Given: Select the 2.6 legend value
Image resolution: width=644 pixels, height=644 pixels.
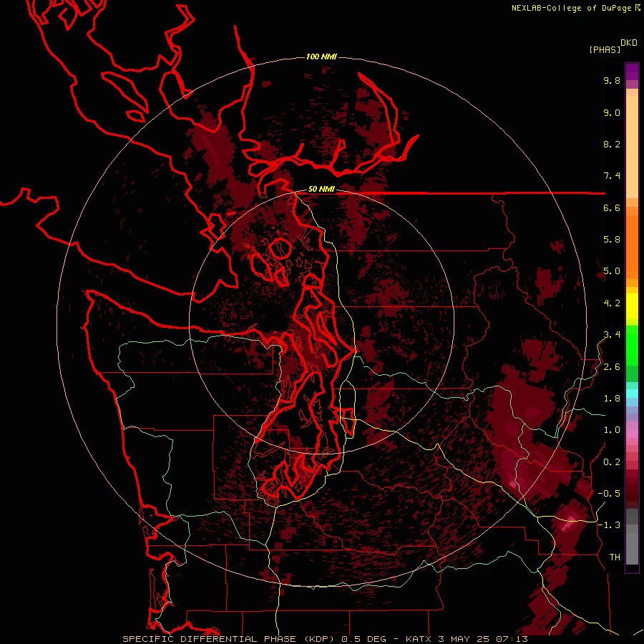Looking at the screenshot, I should [x=612, y=367].
